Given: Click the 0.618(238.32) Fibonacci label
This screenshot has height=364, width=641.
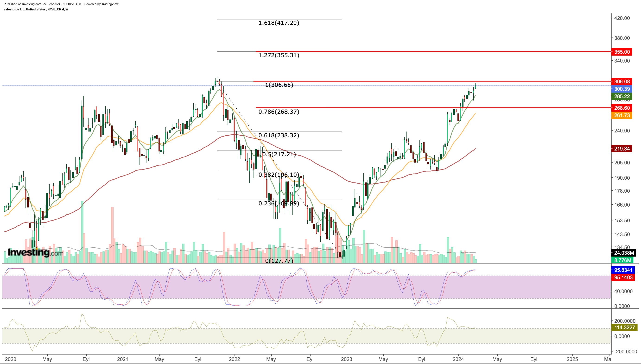Looking at the screenshot, I should click(x=279, y=135).
